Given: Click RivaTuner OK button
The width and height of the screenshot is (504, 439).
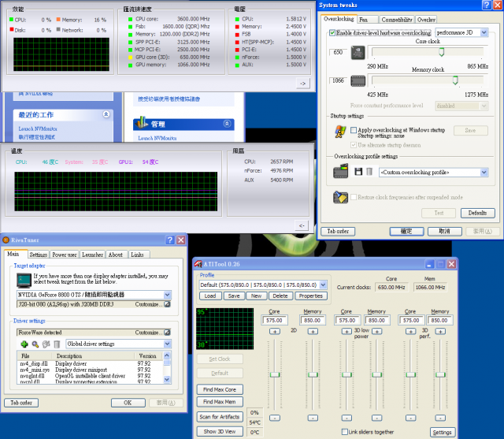Looking at the screenshot, I should pyautogui.click(x=128, y=403).
